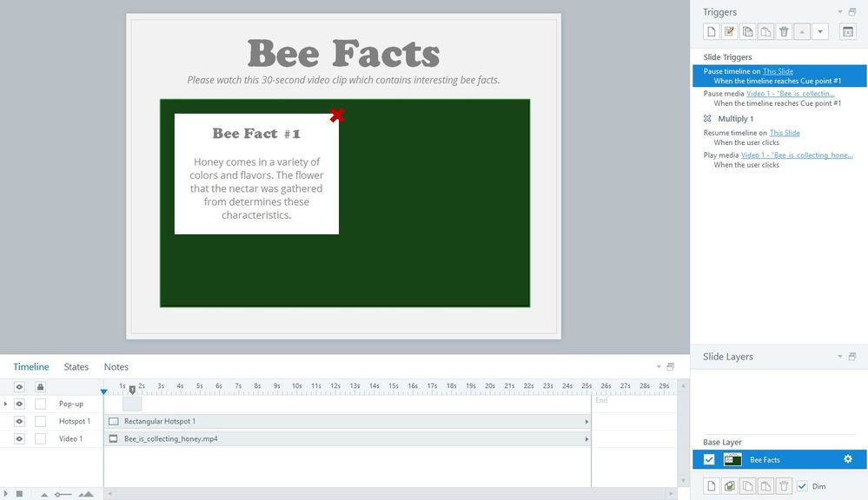The image size is (868, 500).
Task: Click the 'This Slide' link in Resume timeline trigger
Action: tap(785, 133)
